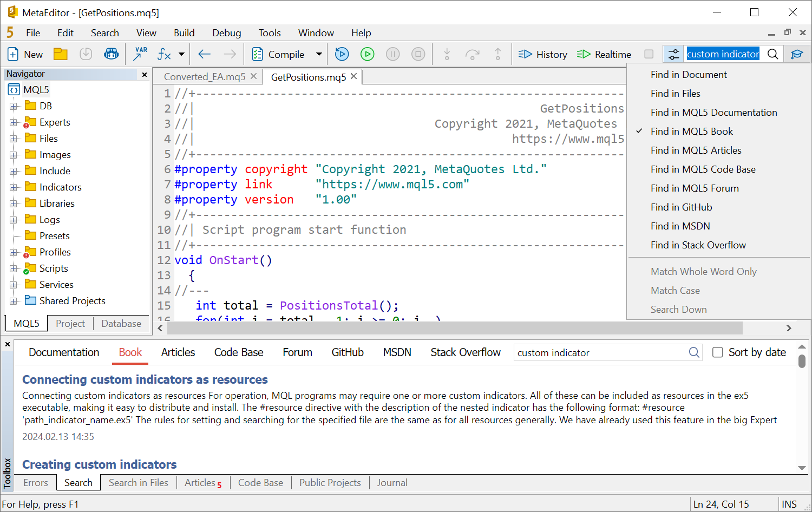Click the Compile button
This screenshot has height=512, width=812.
click(279, 54)
